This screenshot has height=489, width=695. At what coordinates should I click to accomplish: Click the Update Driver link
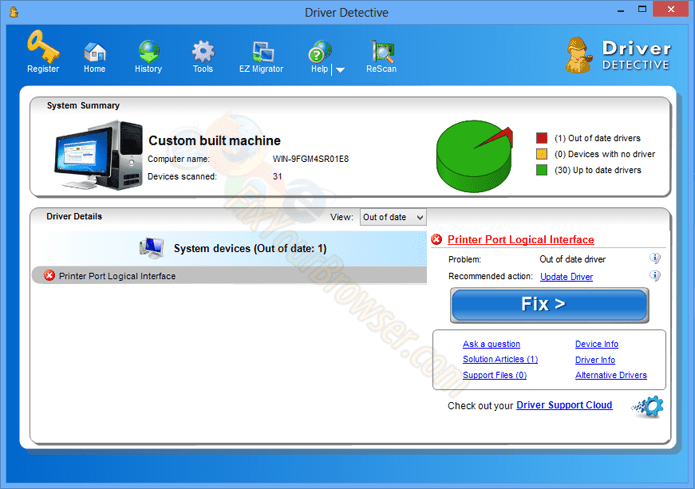[566, 277]
